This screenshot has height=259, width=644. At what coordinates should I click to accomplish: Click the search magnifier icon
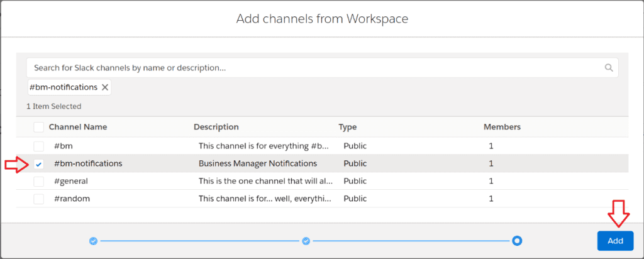pos(608,68)
